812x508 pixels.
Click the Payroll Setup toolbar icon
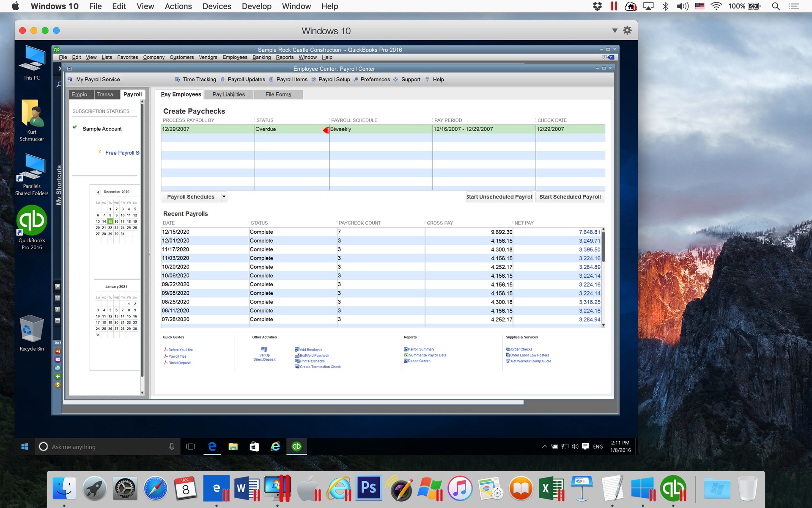point(313,79)
